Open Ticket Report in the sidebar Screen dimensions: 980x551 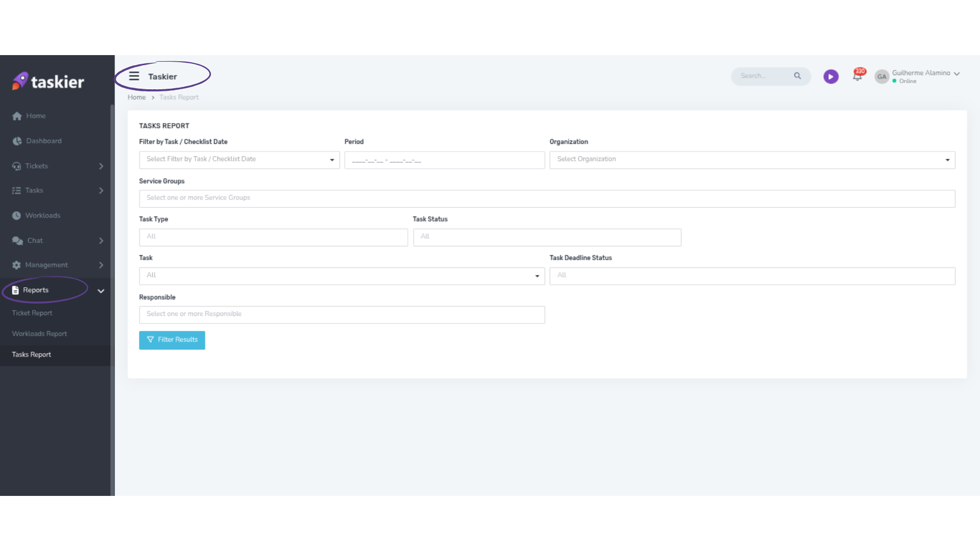tap(32, 313)
